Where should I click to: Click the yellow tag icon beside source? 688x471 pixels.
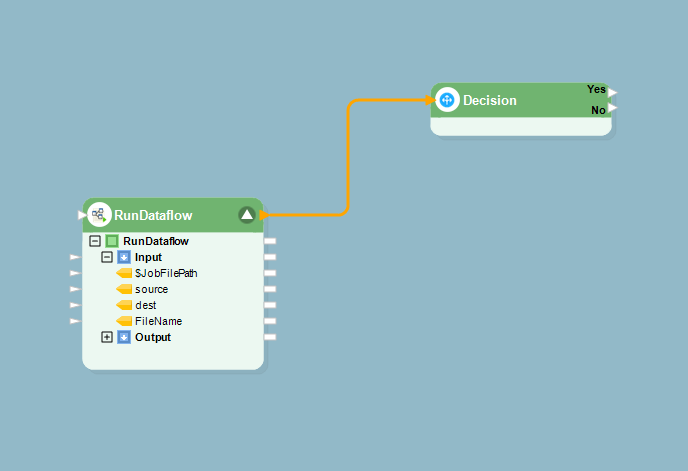(124, 289)
